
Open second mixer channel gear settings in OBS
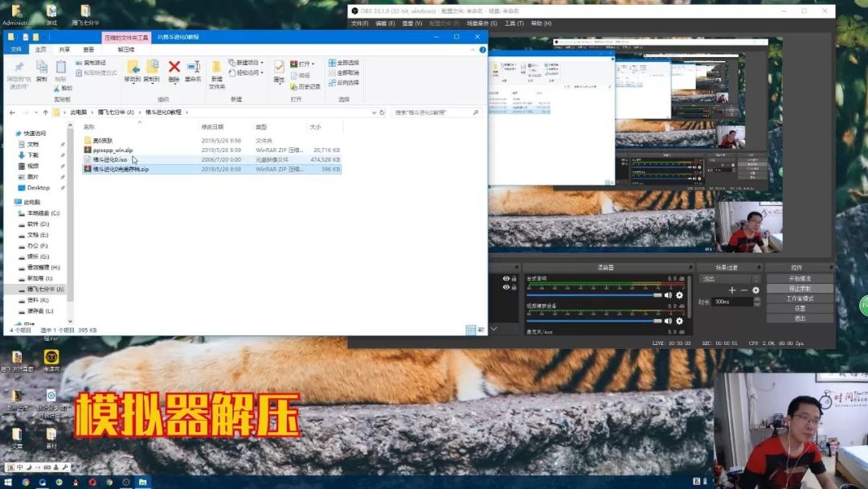pos(679,321)
